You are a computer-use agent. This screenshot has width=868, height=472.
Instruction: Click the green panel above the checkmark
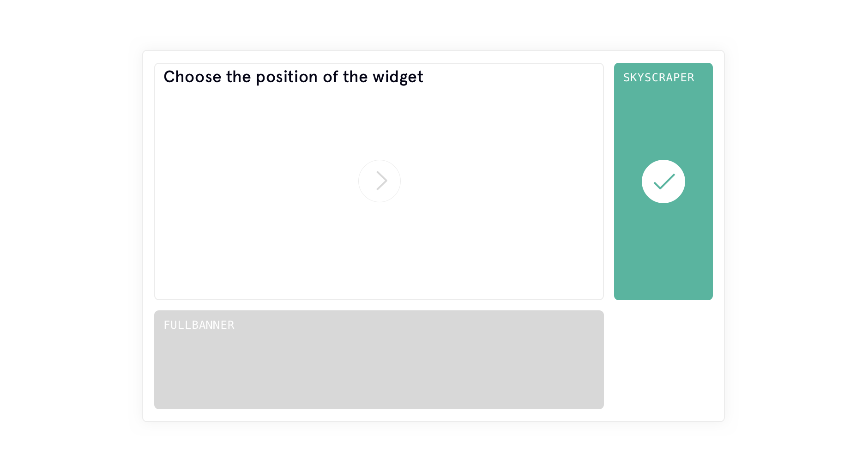(663, 122)
